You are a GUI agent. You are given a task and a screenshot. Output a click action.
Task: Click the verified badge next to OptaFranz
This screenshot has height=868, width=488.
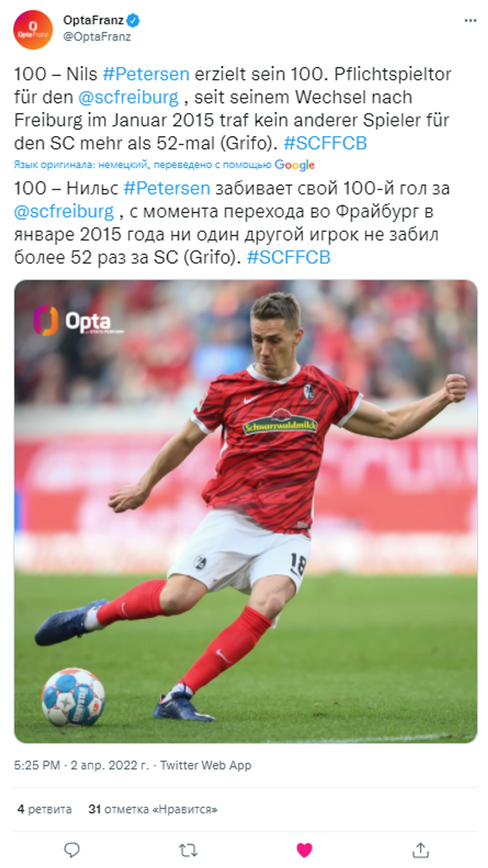tap(133, 21)
